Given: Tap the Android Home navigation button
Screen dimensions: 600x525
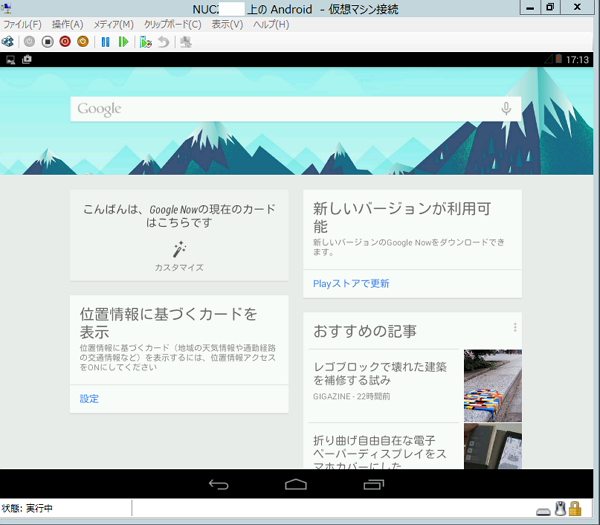Looking at the screenshot, I should tap(296, 484).
